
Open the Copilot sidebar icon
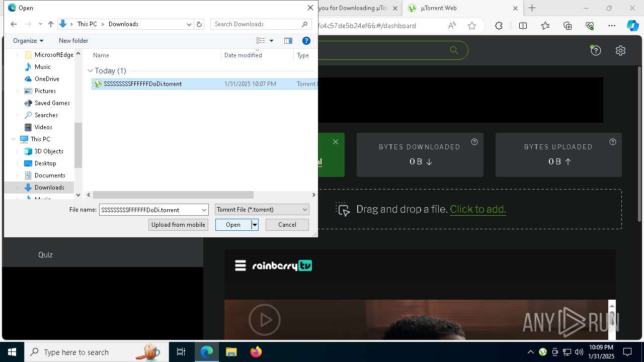click(x=632, y=26)
